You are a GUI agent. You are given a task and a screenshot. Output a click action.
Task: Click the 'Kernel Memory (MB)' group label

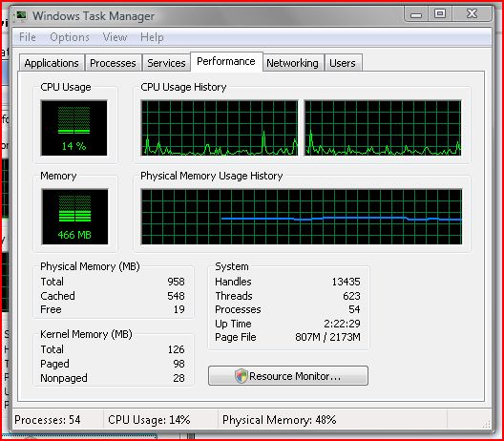[x=86, y=334]
